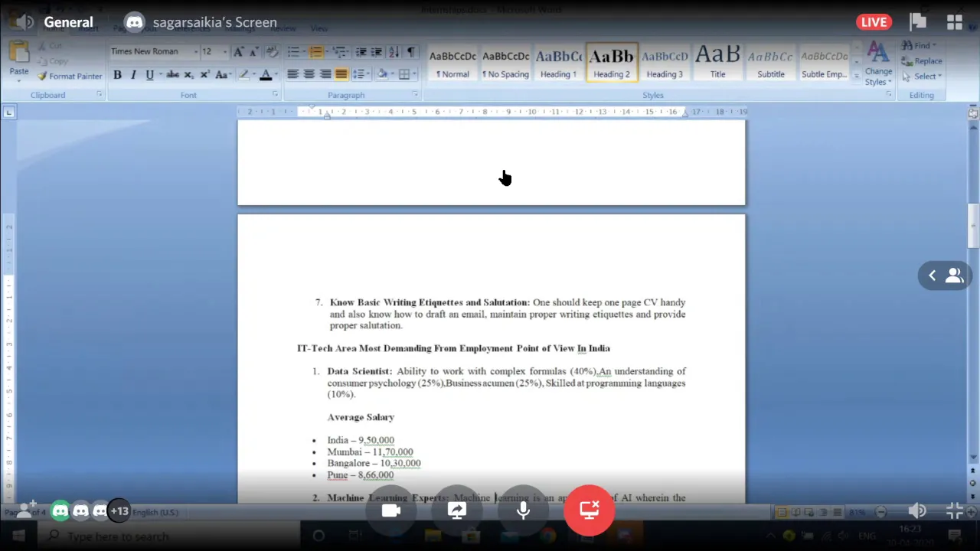The width and height of the screenshot is (980, 551).
Task: Apply the No Spacing style
Action: click(505, 63)
